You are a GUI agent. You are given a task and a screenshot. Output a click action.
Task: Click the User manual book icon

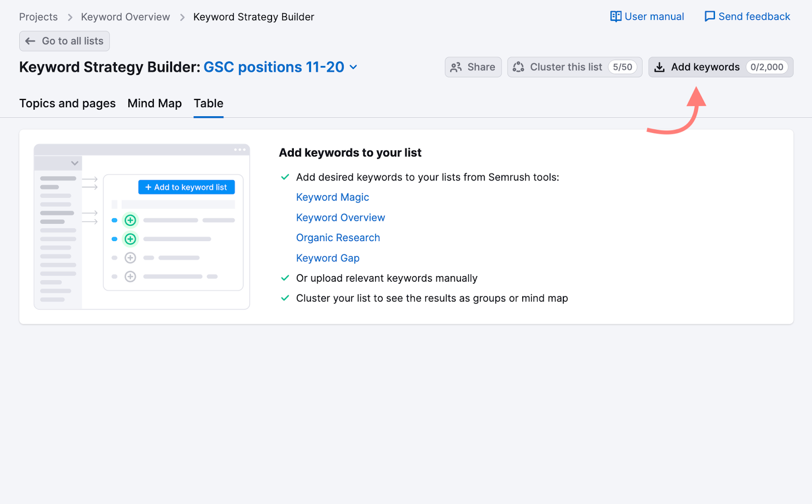click(615, 17)
